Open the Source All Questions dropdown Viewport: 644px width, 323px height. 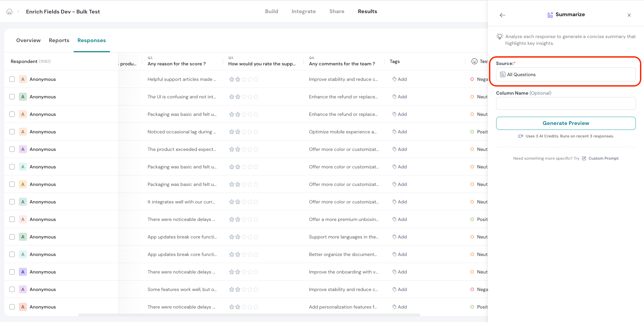[x=566, y=74]
